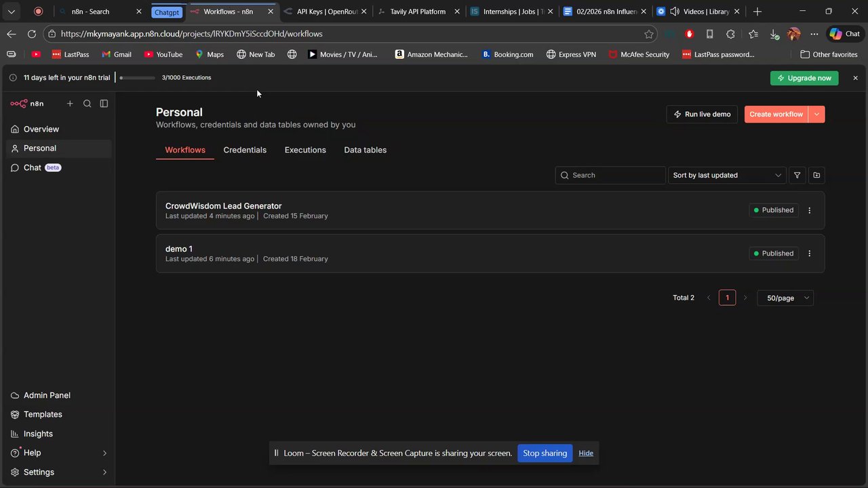Open the sidebar search magnifier icon
The image size is (868, 488).
point(87,104)
